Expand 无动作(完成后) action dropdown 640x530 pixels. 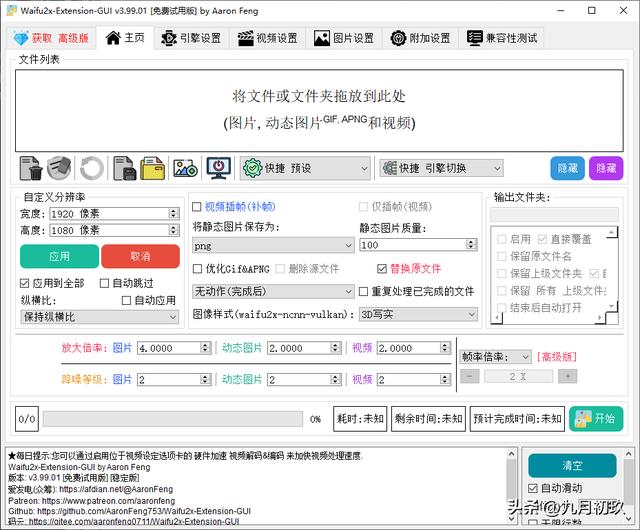pyautogui.click(x=273, y=292)
